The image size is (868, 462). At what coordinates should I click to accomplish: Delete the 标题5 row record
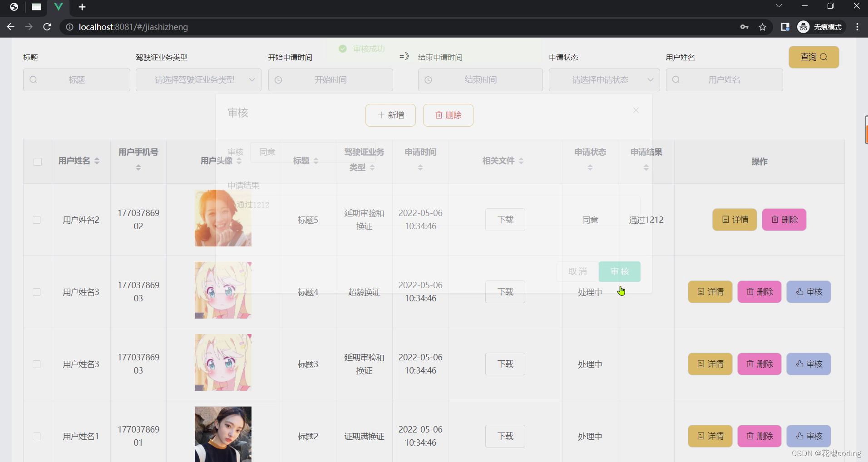784,220
